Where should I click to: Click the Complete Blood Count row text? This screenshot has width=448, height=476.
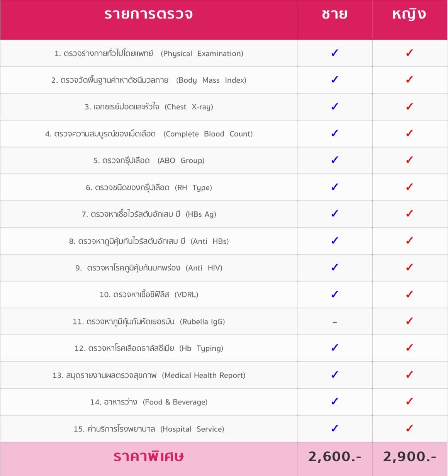(x=149, y=134)
